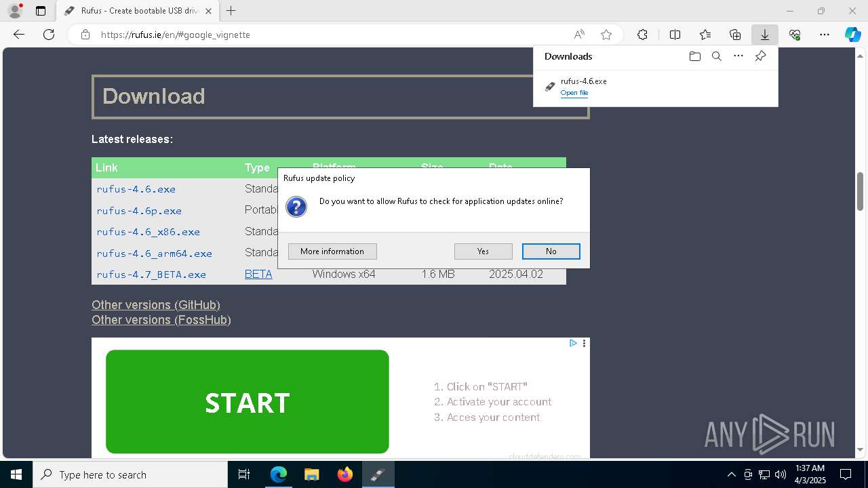Click Rufus app icon on taskbar
Screen dimensions: 868x488
coord(378,474)
